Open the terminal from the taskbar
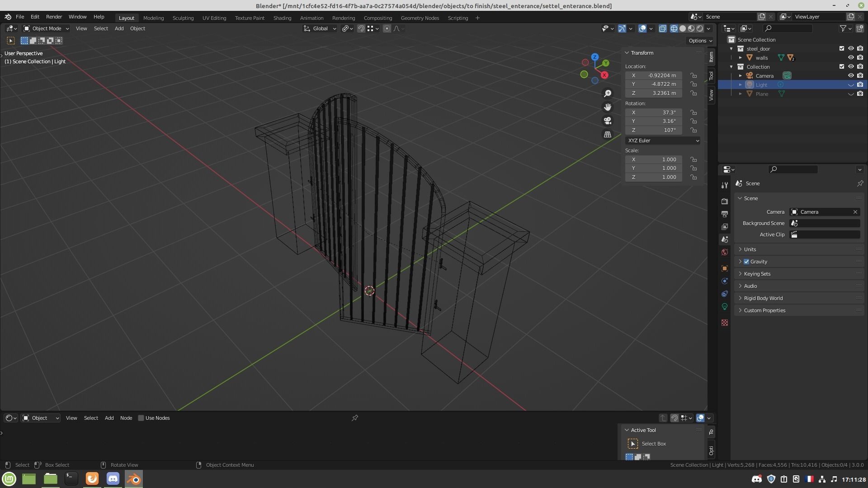The width and height of the screenshot is (868, 488). pos(71,479)
